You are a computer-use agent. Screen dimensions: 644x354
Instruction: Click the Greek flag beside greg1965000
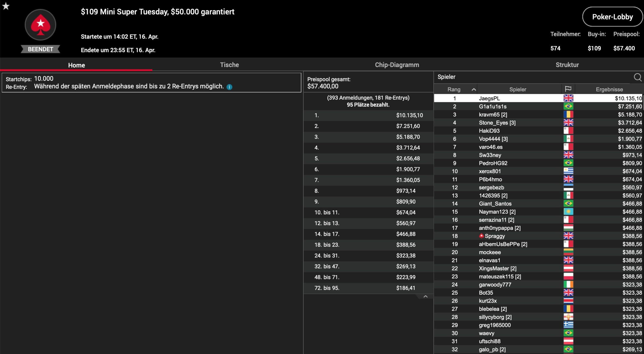click(x=568, y=325)
